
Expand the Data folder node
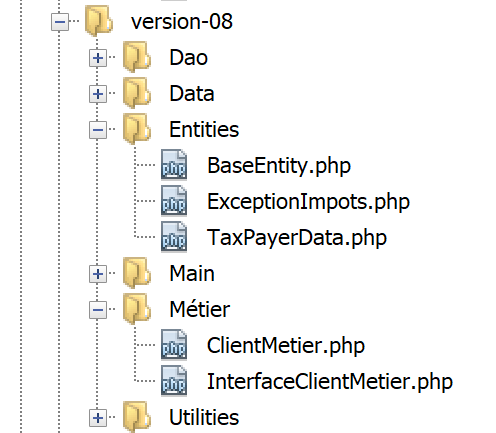pos(98,94)
